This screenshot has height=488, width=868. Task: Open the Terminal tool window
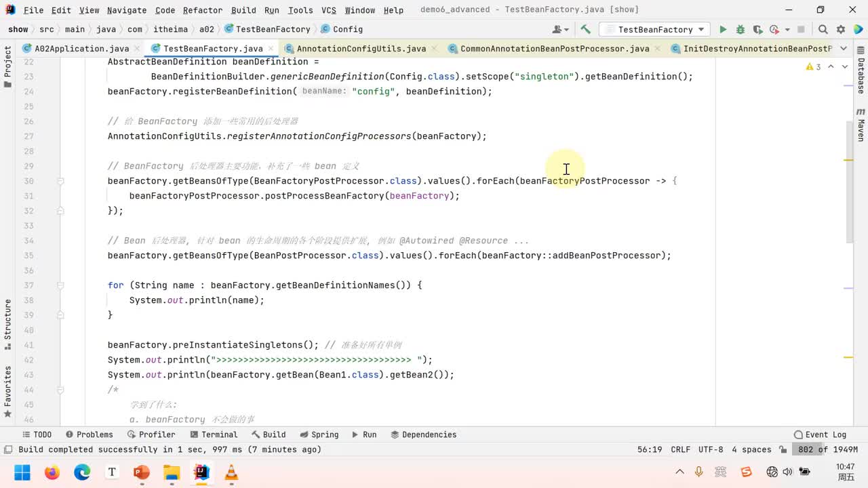pos(214,434)
